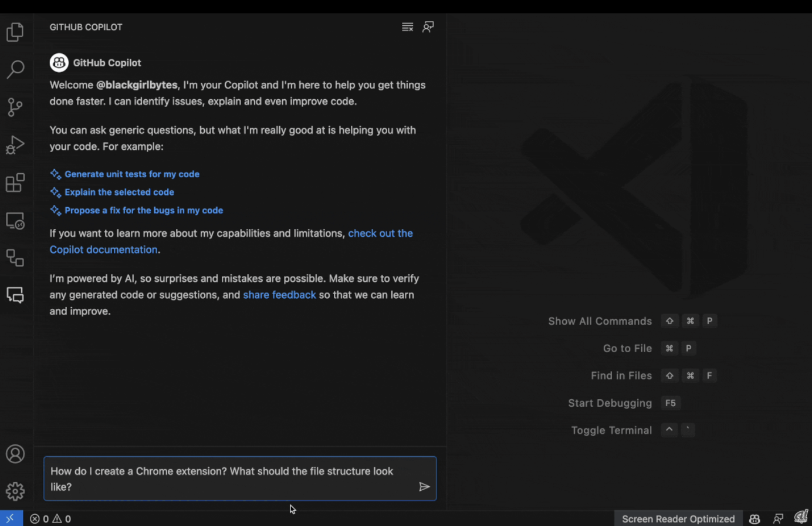Open the Manage gear menu
Image resolution: width=812 pixels, height=526 pixels.
(x=15, y=491)
